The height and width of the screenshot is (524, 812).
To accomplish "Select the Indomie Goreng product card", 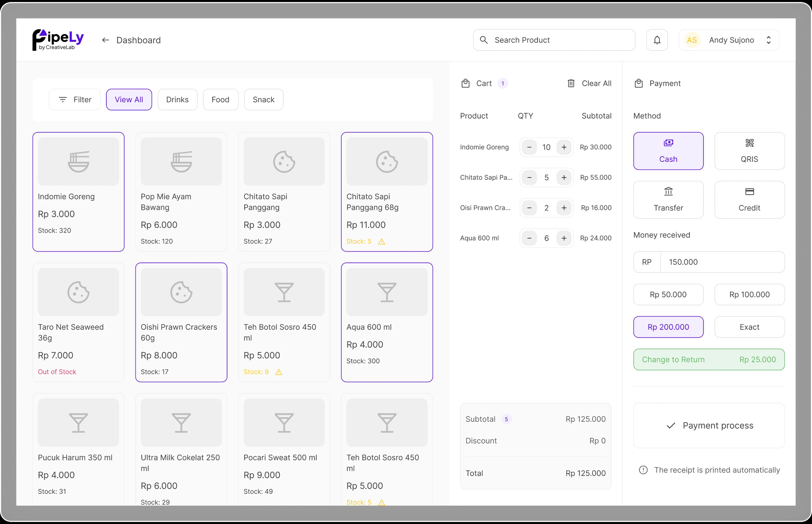I will click(78, 192).
